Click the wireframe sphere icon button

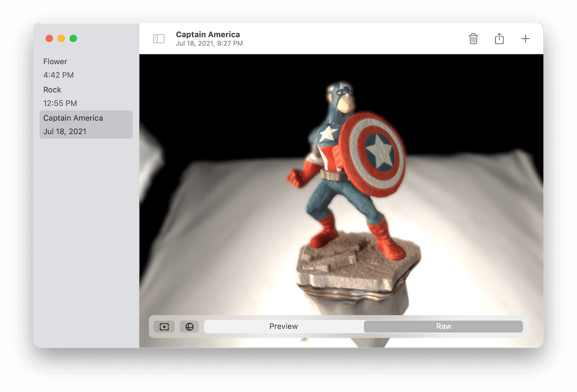tap(189, 327)
